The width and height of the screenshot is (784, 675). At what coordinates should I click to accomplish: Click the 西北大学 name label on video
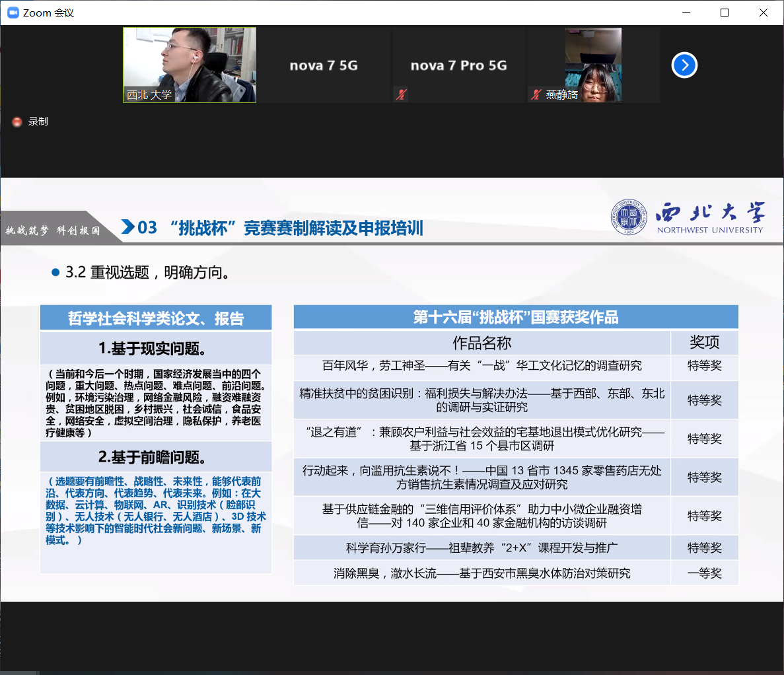coord(149,95)
